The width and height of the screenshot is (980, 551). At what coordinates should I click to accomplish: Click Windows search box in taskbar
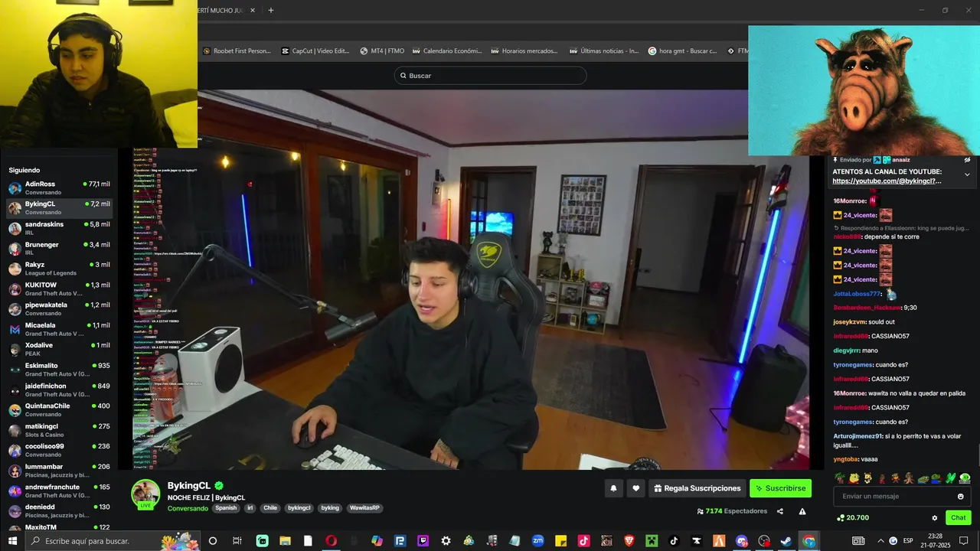pyautogui.click(x=111, y=541)
